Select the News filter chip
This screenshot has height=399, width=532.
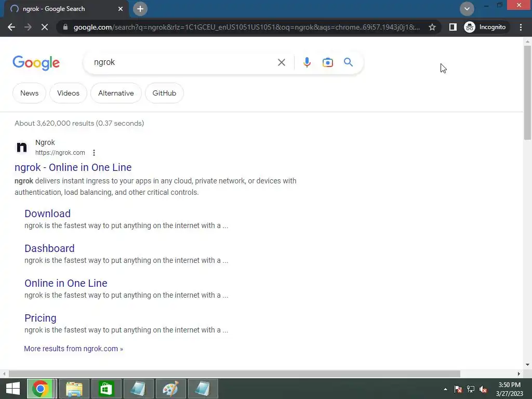click(x=29, y=93)
